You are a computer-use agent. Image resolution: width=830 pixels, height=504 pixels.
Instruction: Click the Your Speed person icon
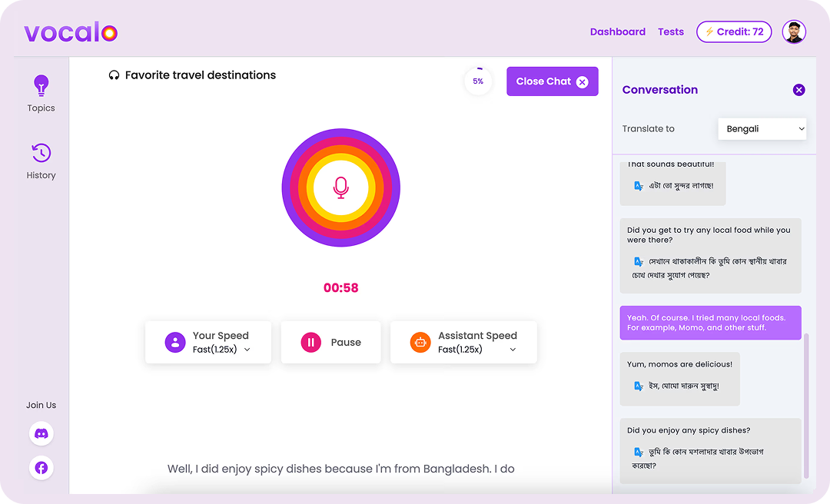click(x=175, y=342)
